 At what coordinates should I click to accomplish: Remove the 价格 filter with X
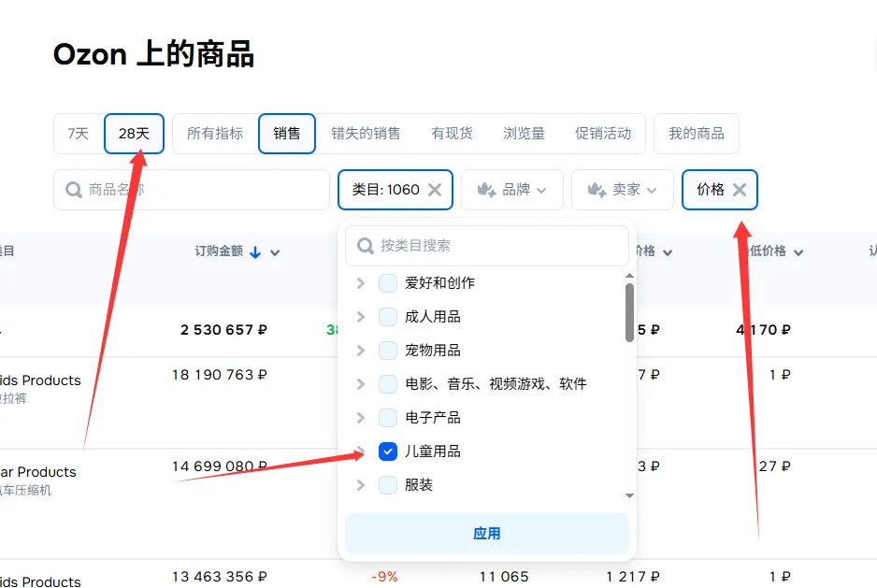pyautogui.click(x=740, y=190)
